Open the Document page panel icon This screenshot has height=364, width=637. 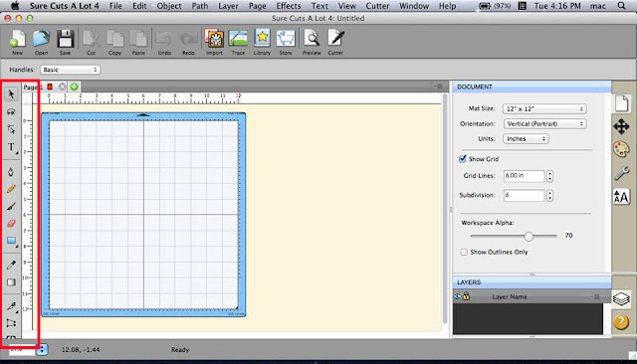(621, 103)
